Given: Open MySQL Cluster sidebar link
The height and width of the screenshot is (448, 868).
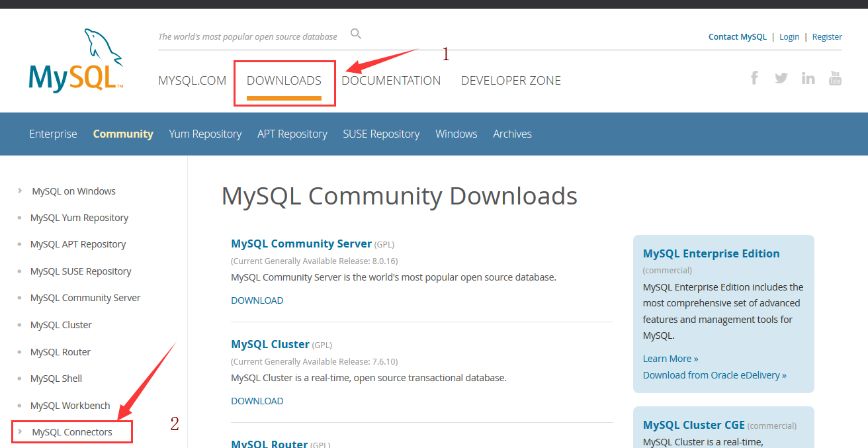Looking at the screenshot, I should click(x=61, y=325).
